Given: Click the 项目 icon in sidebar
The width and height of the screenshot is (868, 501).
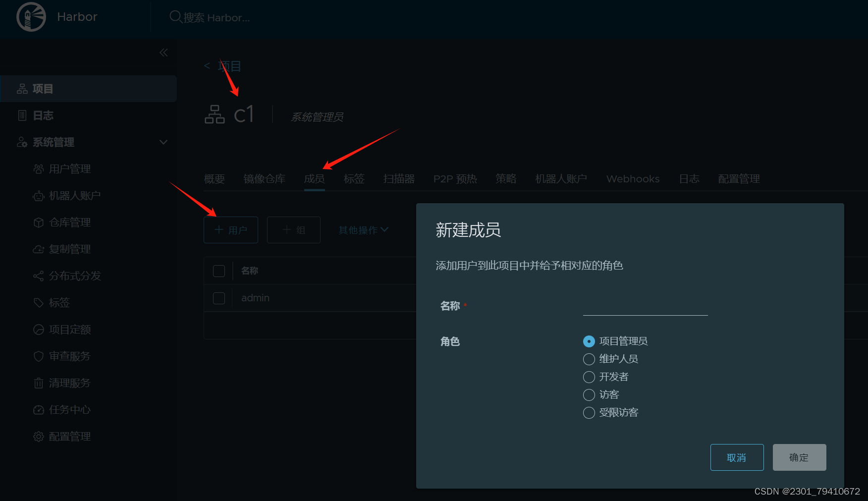Looking at the screenshot, I should (22, 89).
